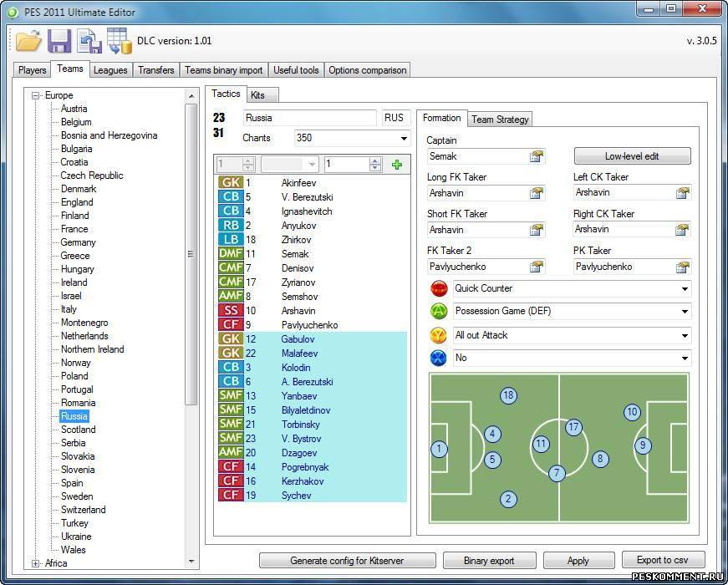The height and width of the screenshot is (585, 728).
Task: Select the Kerzhakov substitute row
Action: [312, 481]
